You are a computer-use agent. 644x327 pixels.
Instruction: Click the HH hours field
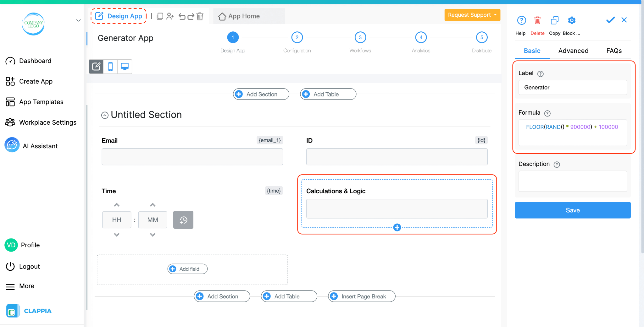click(x=117, y=220)
